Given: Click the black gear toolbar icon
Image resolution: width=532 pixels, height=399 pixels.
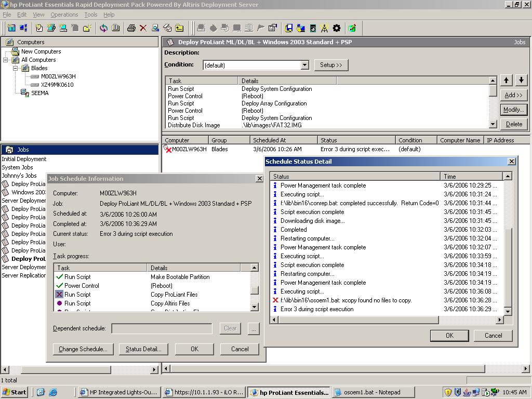Looking at the screenshot, I should click(337, 28).
